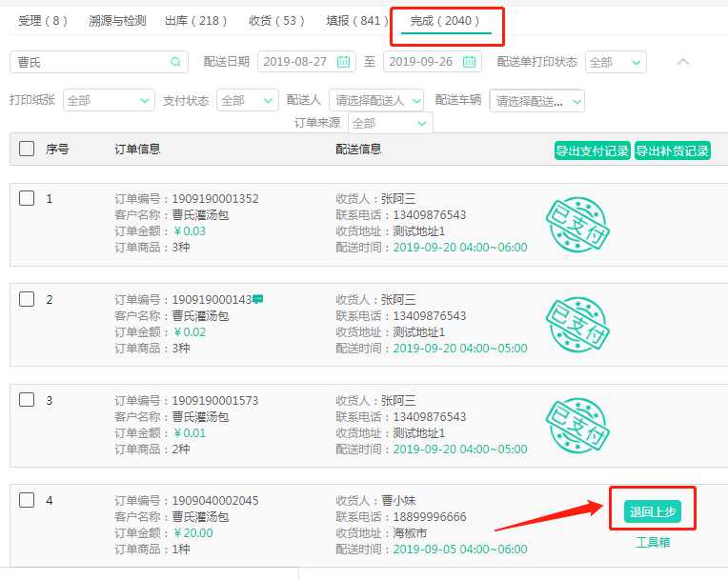Switch to the 出库 (218) tab
The height and width of the screenshot is (580, 728).
click(x=196, y=20)
